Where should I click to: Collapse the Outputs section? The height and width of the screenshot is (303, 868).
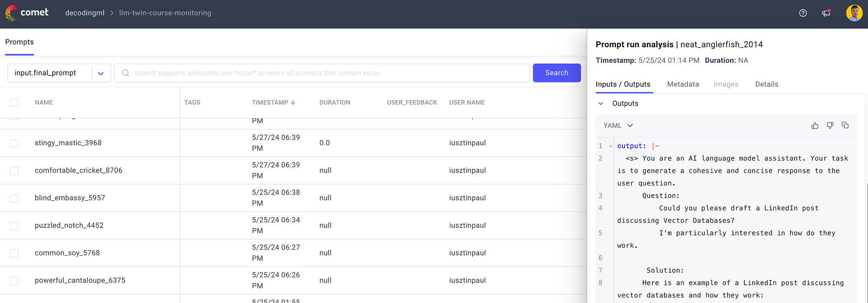[x=601, y=104]
